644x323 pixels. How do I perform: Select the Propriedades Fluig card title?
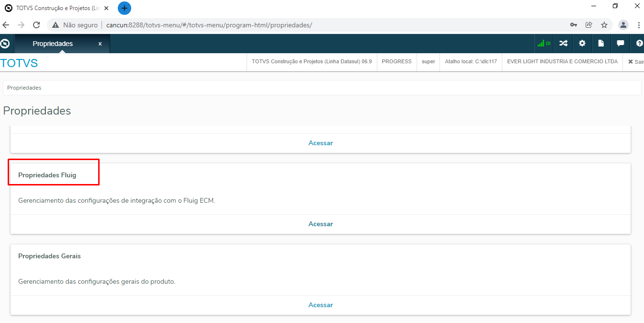point(47,175)
